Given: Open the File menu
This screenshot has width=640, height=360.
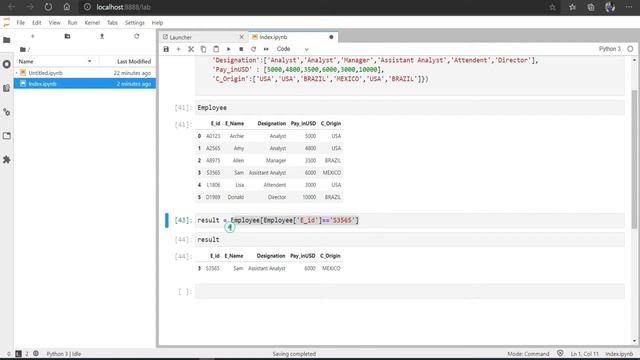Looking at the screenshot, I should [x=21, y=23].
